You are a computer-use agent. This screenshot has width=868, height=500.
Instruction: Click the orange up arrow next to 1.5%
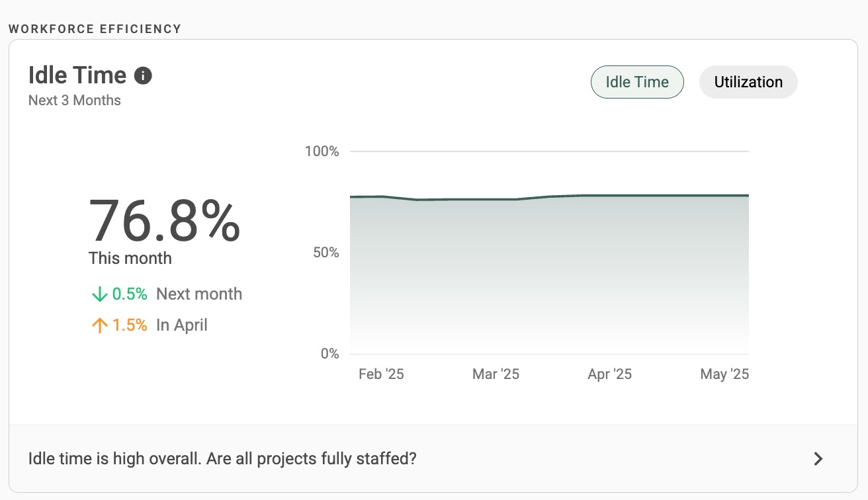99,325
